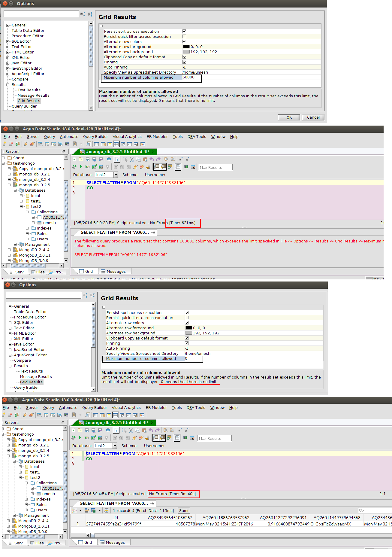Screen dimensions: 392x557
Task: Collapse Results node in 50000-limit Options tree
Action: (8, 85)
